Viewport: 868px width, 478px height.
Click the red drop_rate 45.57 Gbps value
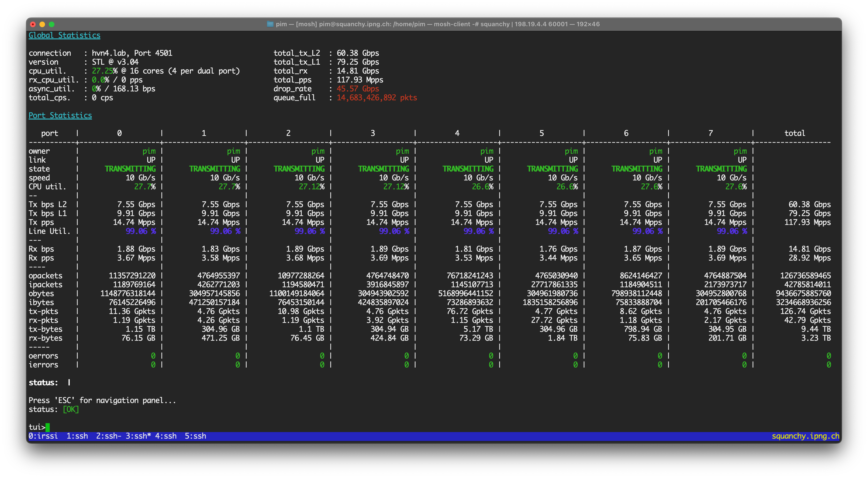pos(358,89)
